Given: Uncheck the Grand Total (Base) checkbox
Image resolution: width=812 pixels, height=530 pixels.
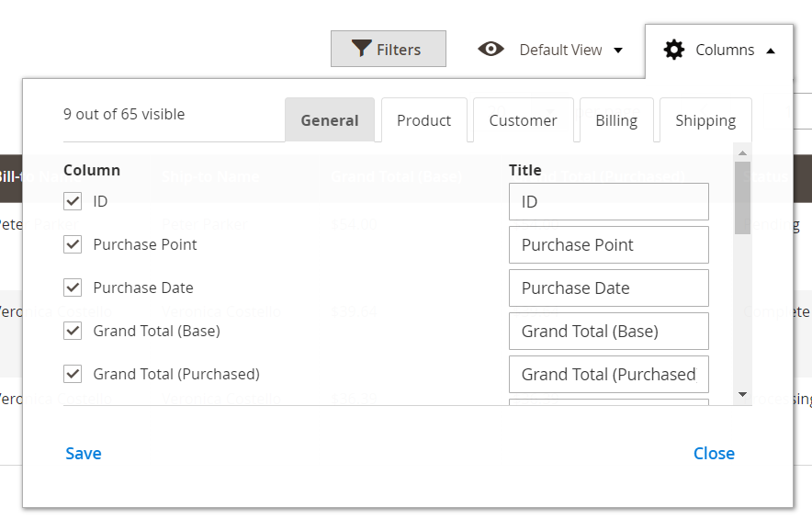Looking at the screenshot, I should [73, 331].
